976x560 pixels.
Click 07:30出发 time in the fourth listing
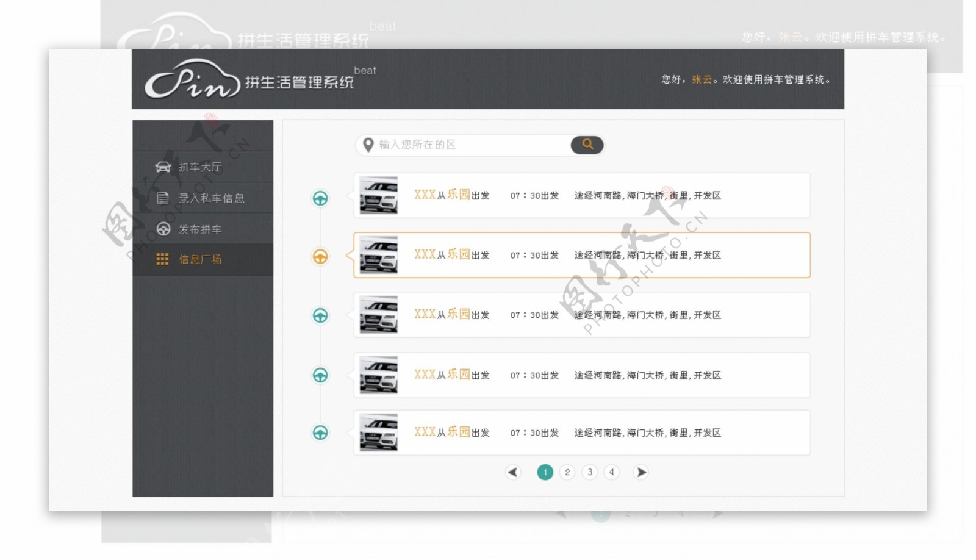534,375
